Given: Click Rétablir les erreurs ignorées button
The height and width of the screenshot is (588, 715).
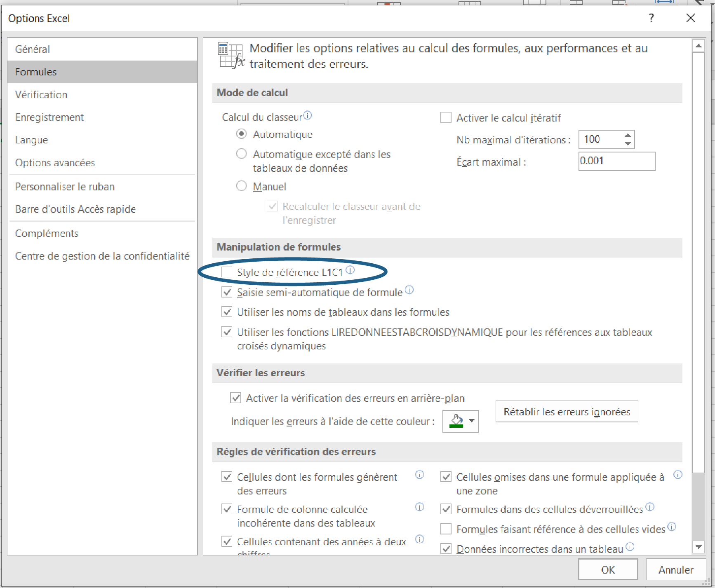Looking at the screenshot, I should click(567, 411).
